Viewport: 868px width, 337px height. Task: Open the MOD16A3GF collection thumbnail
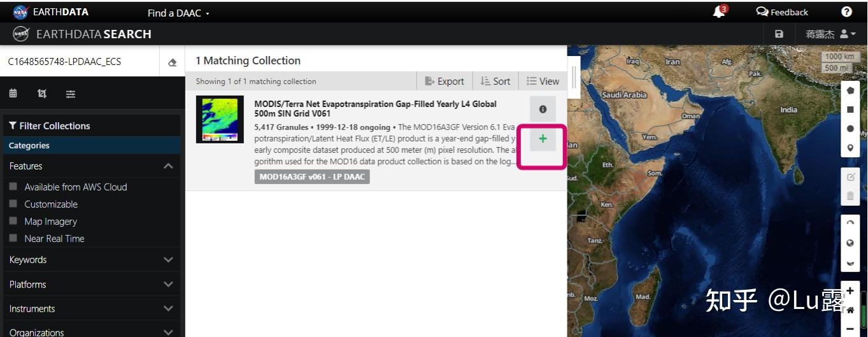coord(220,120)
